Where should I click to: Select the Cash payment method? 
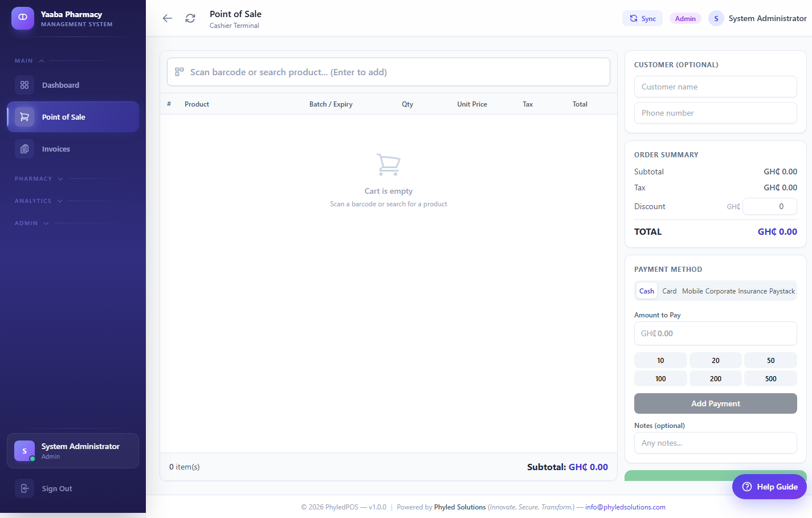click(x=647, y=291)
